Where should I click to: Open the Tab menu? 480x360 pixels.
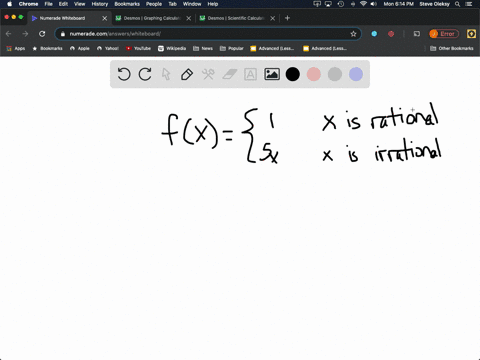(x=173, y=4)
